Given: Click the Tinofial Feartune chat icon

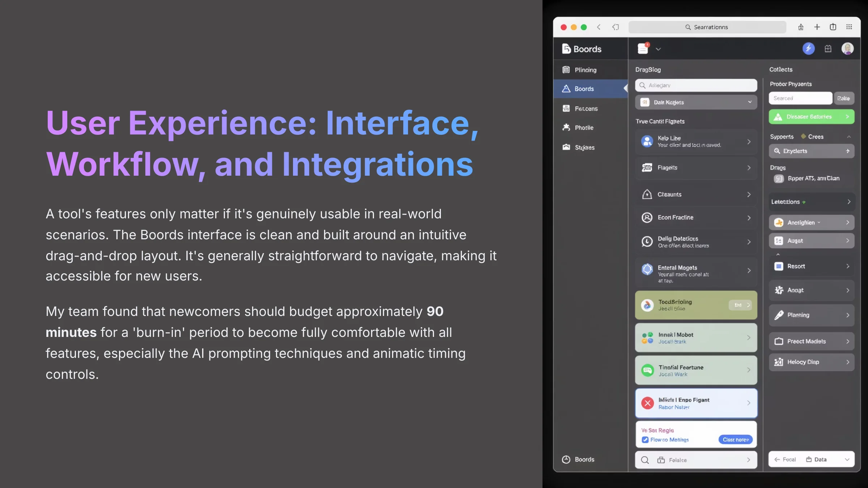Looking at the screenshot, I should coord(647,371).
